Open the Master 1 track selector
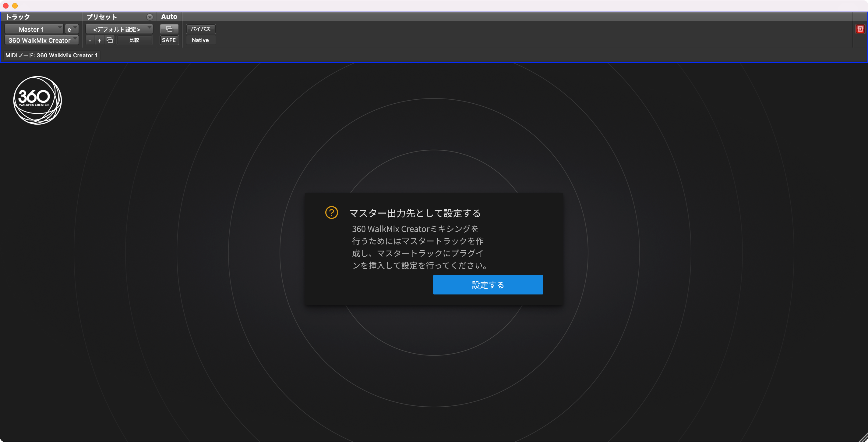Screen dimensions: 868x442 point(34,29)
